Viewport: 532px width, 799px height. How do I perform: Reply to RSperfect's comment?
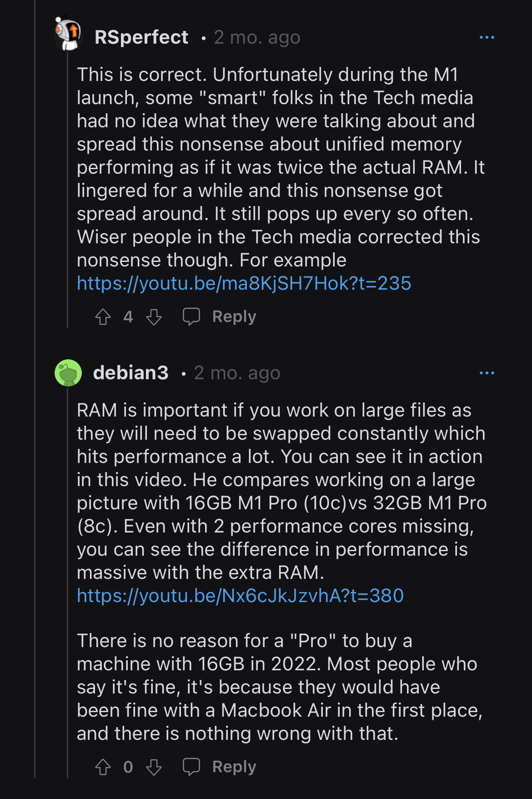coord(234,317)
